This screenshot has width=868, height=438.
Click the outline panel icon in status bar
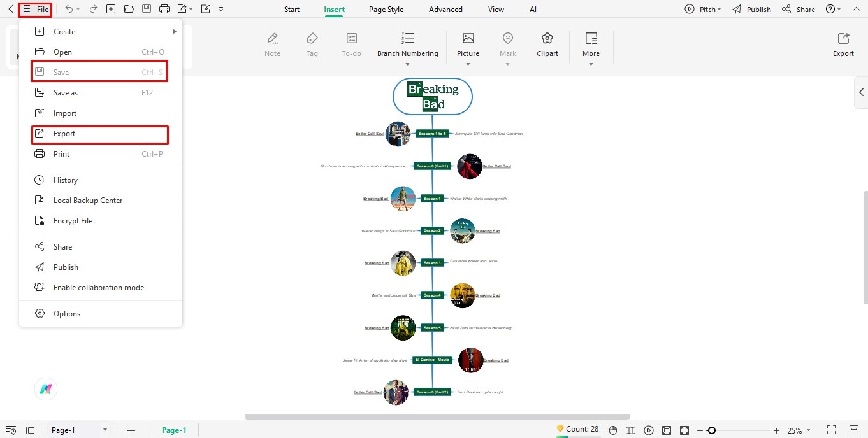(11, 430)
